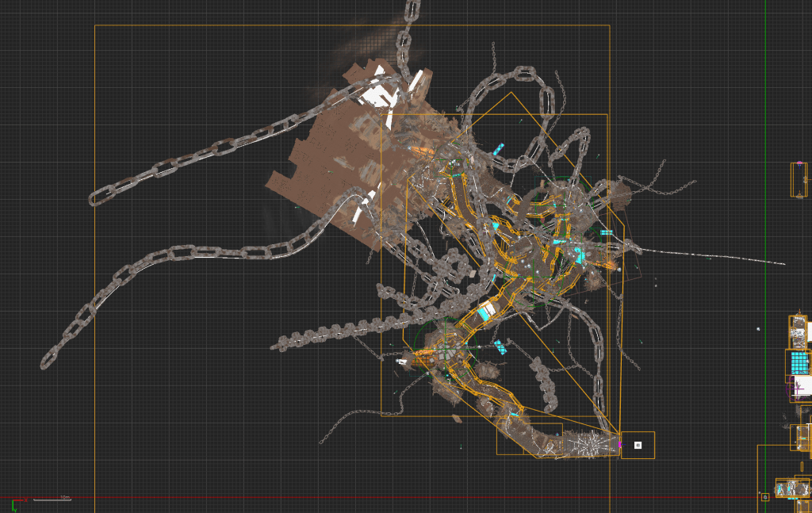Select the magenta marker beside the white square entity box
Viewport: 812px width, 513px height.
pyautogui.click(x=620, y=445)
